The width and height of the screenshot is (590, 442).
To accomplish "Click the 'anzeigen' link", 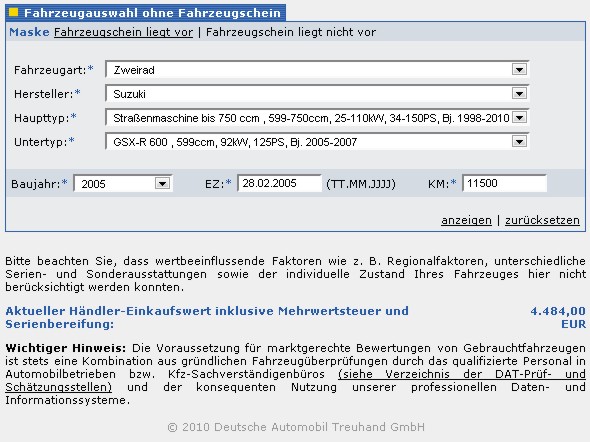I will tap(466, 220).
